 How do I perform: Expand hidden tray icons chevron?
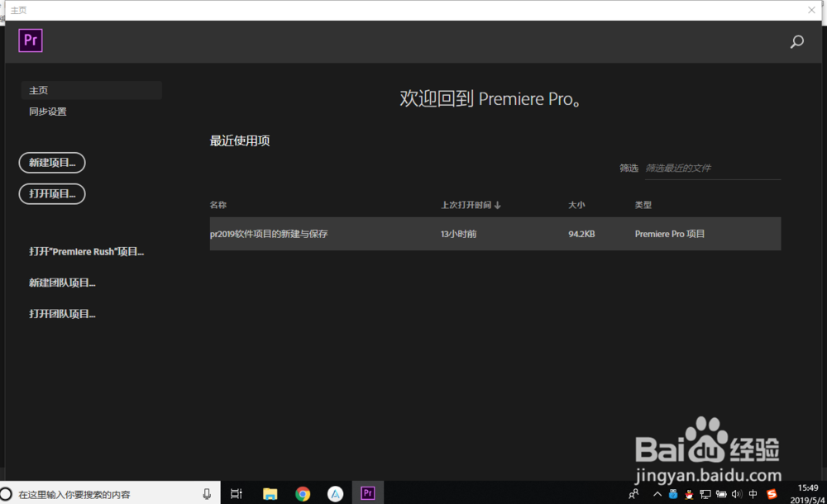[657, 494]
